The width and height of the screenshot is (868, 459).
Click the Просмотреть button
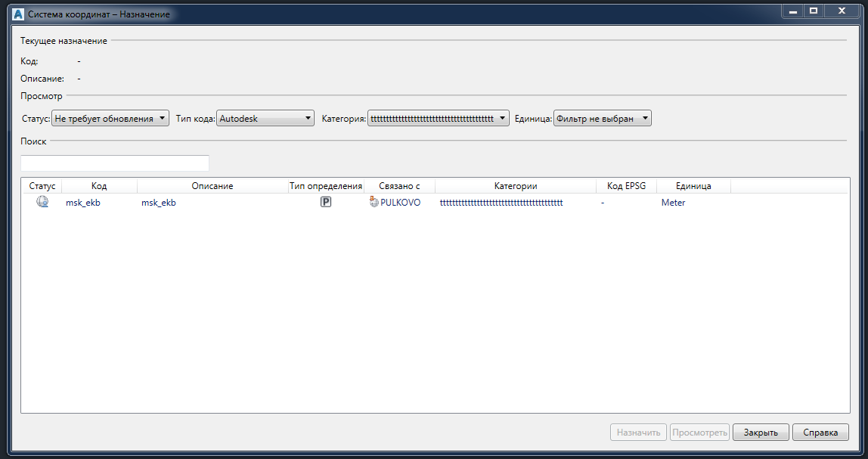click(x=699, y=433)
